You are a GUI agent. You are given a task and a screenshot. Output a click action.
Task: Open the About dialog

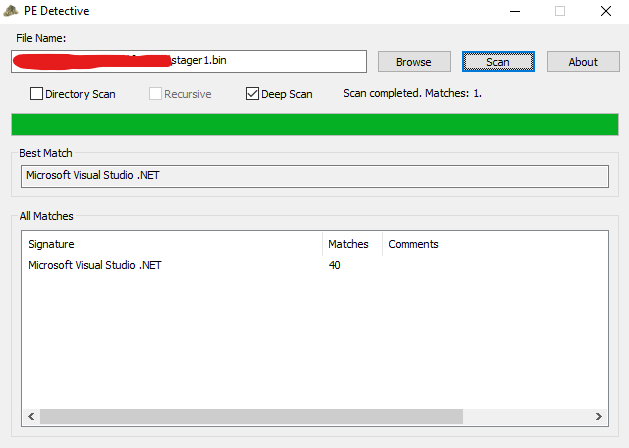point(583,62)
